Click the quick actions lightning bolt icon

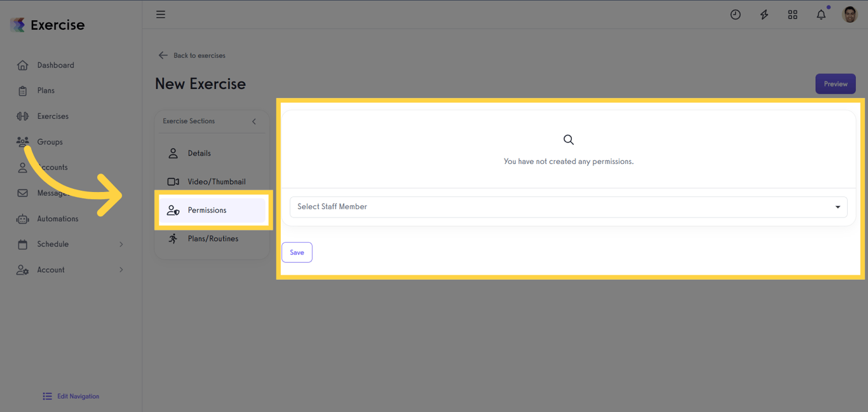764,14
